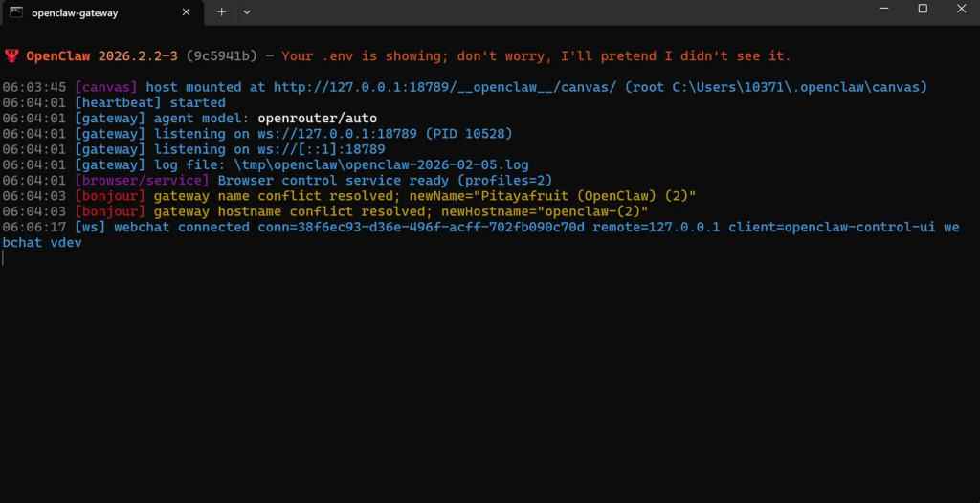The width and height of the screenshot is (980, 503).
Task: Close the terminal window
Action: (961, 9)
